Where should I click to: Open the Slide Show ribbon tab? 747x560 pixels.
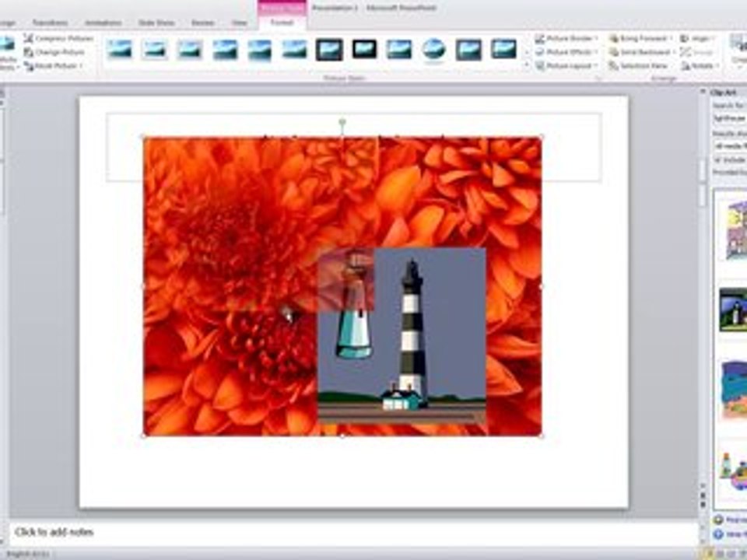pyautogui.click(x=156, y=23)
